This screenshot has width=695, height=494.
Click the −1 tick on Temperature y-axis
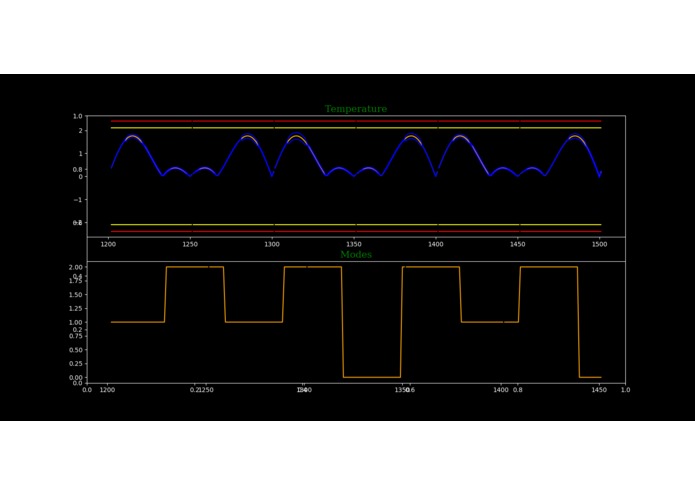[x=78, y=200]
